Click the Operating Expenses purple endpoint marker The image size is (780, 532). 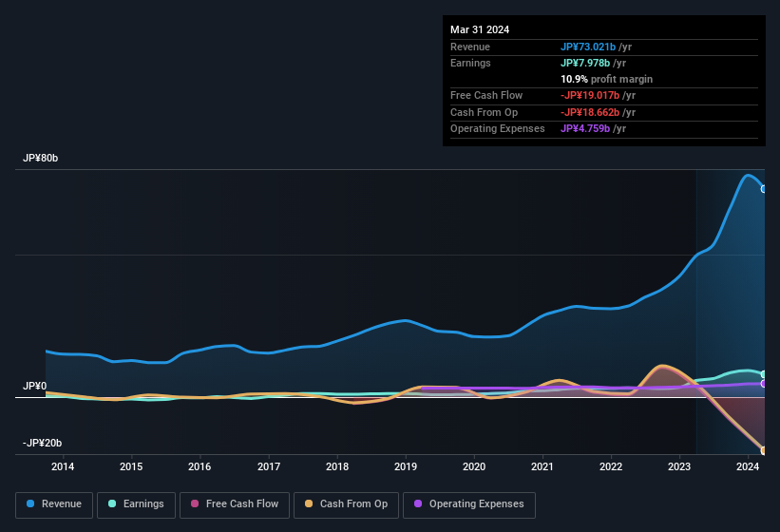tap(764, 384)
